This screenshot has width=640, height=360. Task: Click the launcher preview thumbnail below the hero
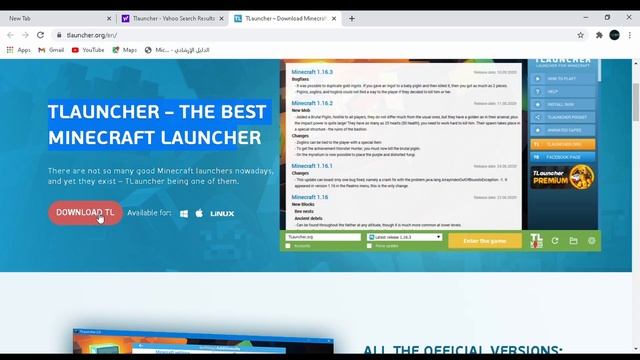(x=203, y=341)
